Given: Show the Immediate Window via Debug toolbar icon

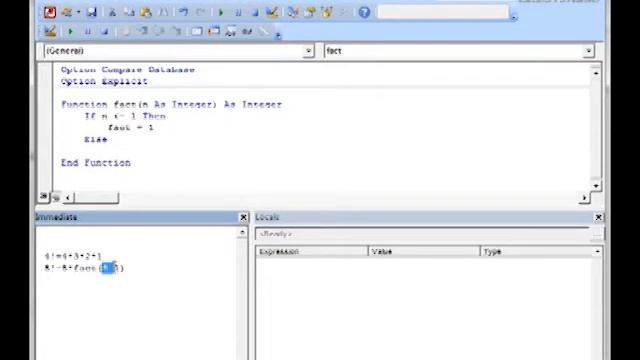Looking at the screenshot, I should [x=214, y=31].
